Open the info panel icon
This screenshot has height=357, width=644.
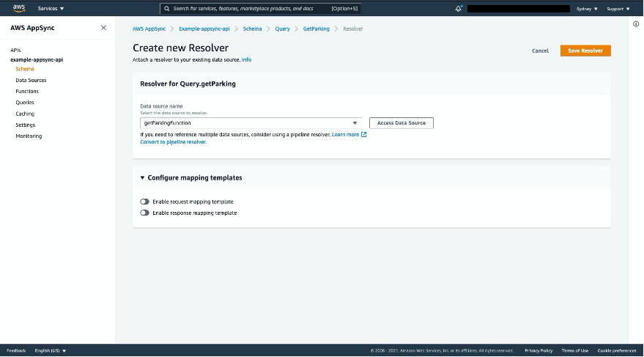click(636, 24)
